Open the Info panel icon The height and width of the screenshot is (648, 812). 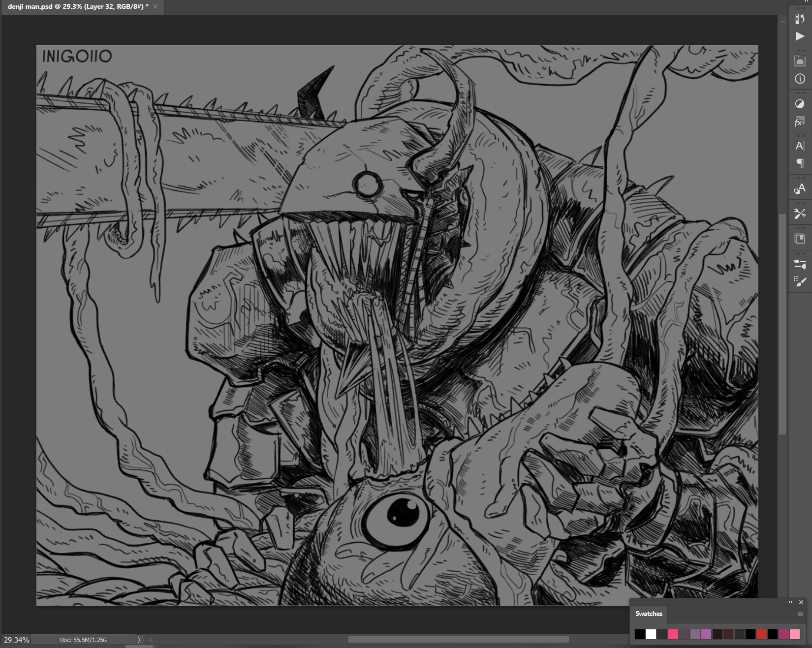[800, 79]
